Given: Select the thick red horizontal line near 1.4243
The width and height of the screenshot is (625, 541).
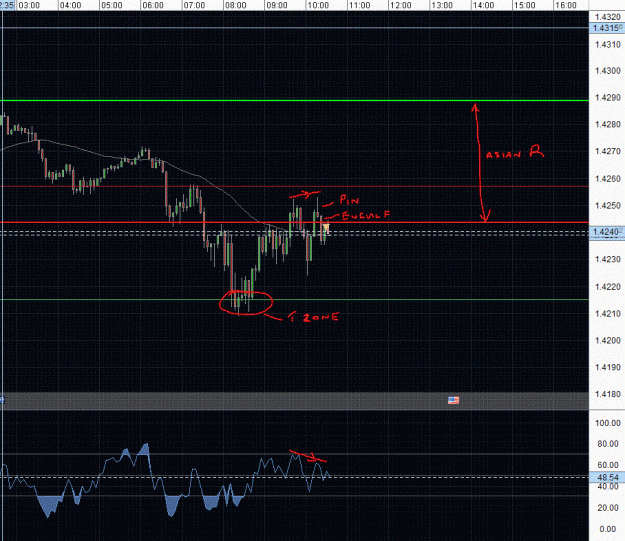Looking at the screenshot, I should [x=294, y=222].
